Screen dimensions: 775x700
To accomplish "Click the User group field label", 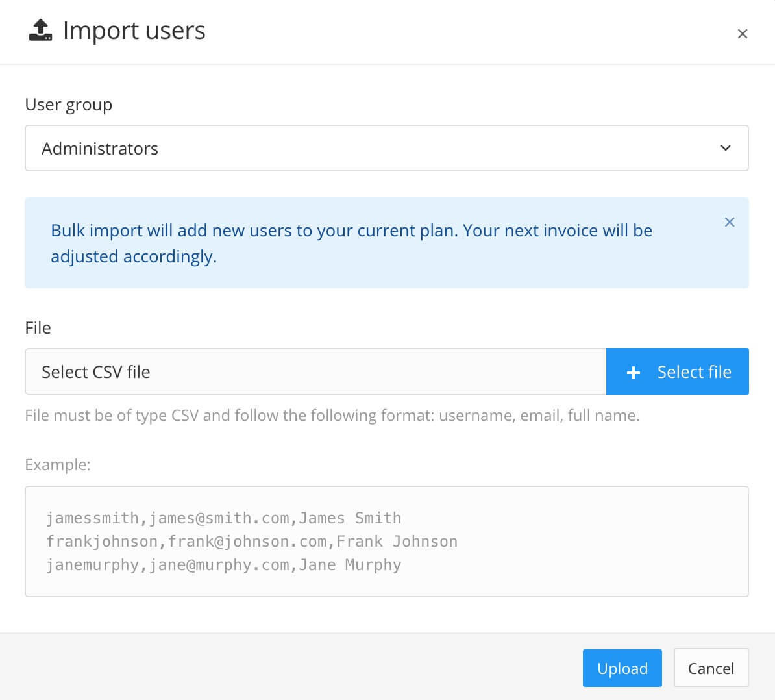I will pyautogui.click(x=68, y=105).
